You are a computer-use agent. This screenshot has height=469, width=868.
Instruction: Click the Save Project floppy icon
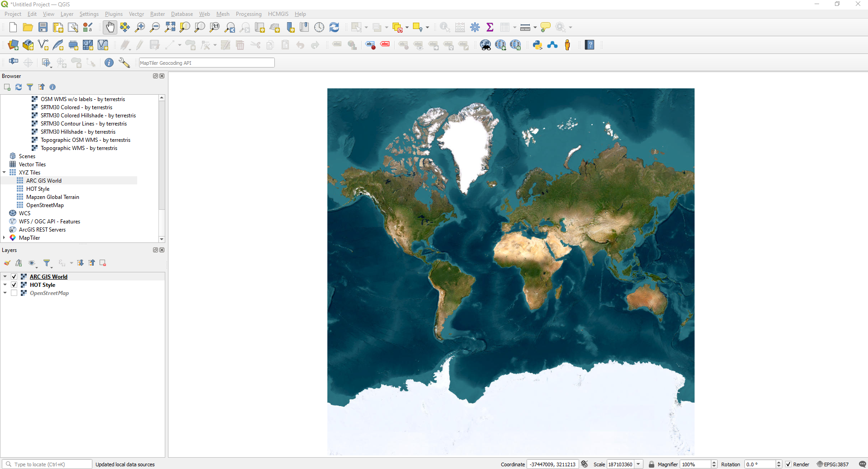[43, 27]
